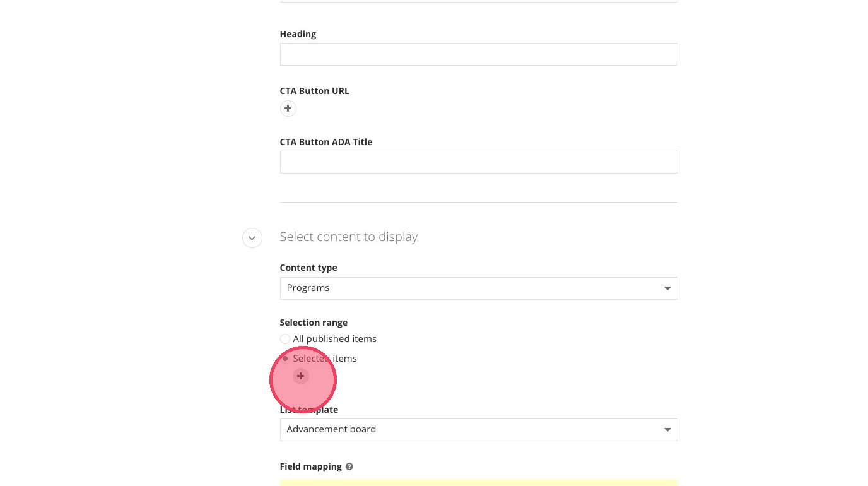Open the Content type Programs dropdown
Screen dimensions: 868x486
coord(478,288)
